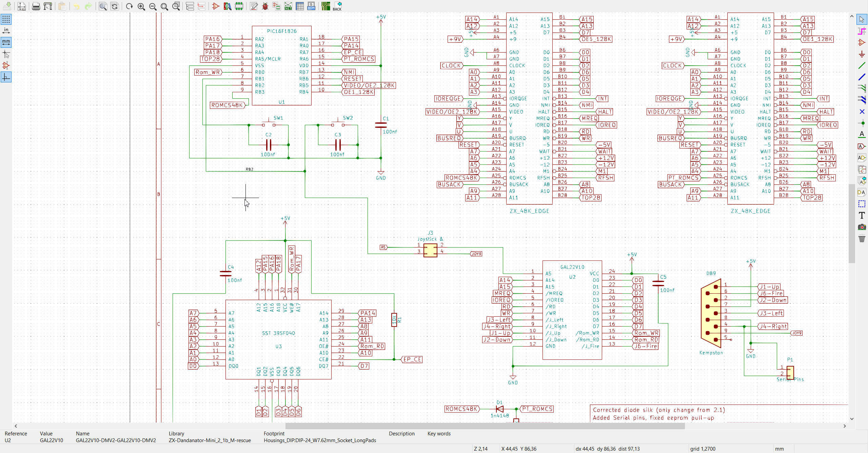Image resolution: width=868 pixels, height=453 pixels.
Task: Zoom in on schematic
Action: [141, 6]
